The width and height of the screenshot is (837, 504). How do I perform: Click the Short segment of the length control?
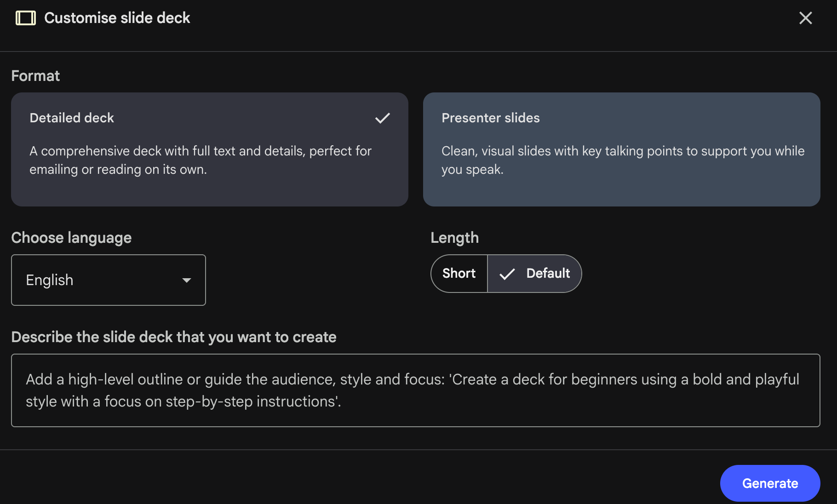459,274
